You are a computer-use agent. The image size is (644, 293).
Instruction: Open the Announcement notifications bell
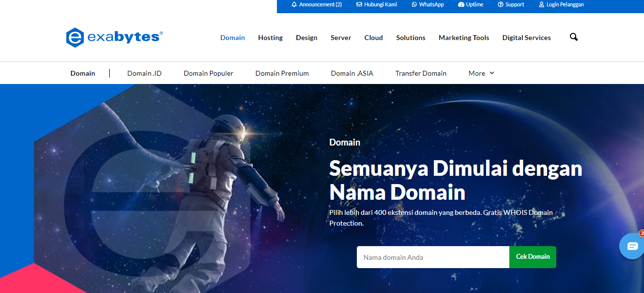coord(294,4)
